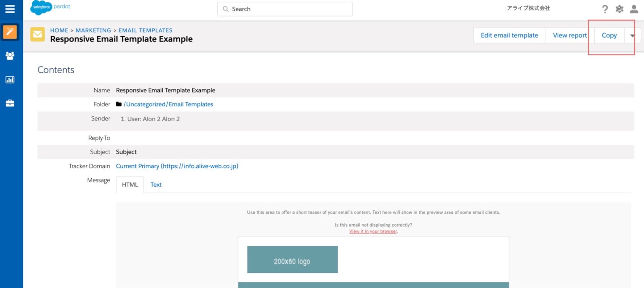Open help via the question mark icon
The width and height of the screenshot is (644, 288).
[605, 8]
